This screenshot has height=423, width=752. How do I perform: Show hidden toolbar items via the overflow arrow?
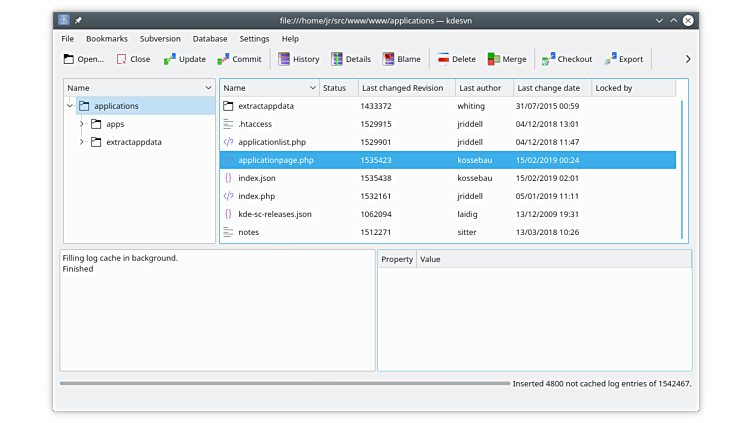click(687, 59)
